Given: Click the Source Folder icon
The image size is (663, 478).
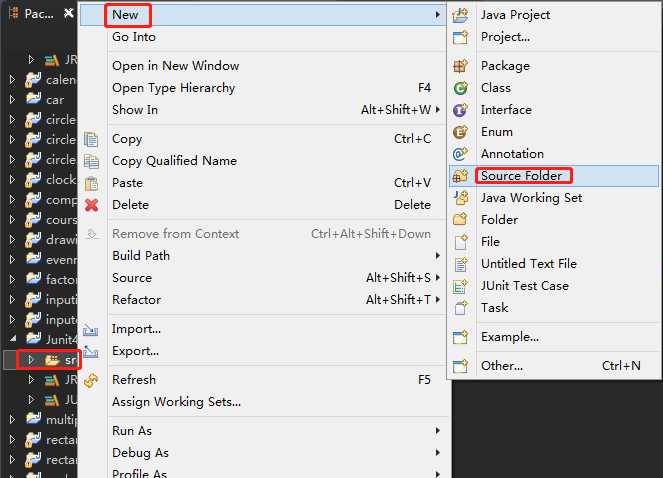Looking at the screenshot, I should tap(460, 176).
